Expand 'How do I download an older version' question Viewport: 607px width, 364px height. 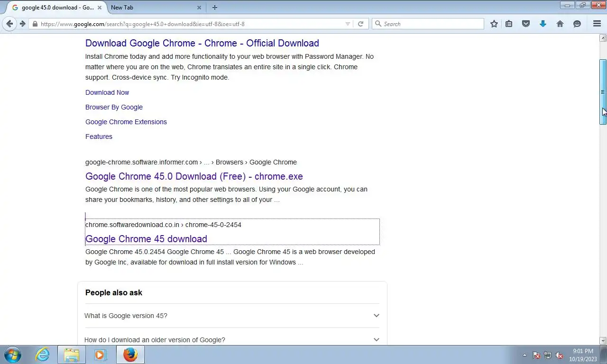pos(232,340)
